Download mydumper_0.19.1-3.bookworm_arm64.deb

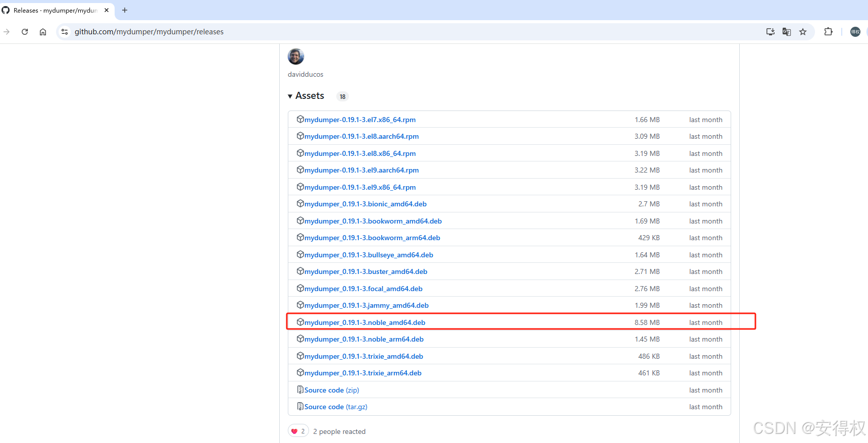372,238
